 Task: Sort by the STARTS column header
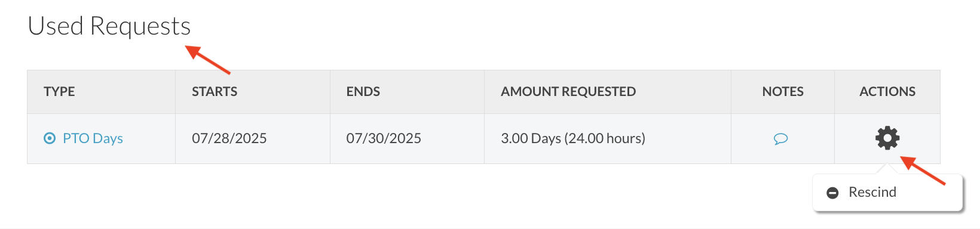coord(215,91)
